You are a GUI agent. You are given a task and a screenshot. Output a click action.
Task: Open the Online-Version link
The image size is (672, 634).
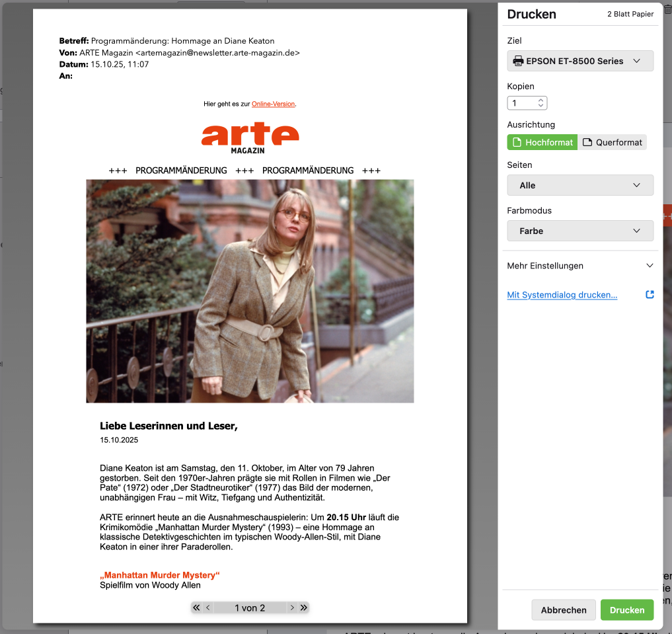point(273,104)
